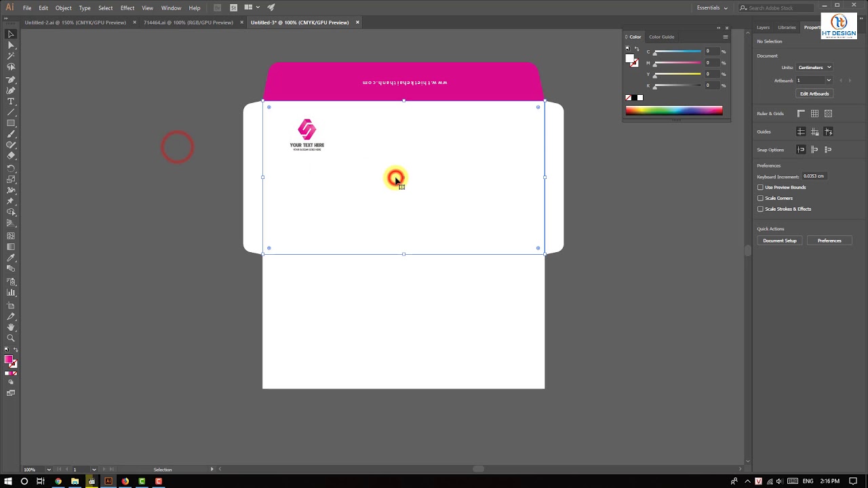Select the Direct Selection tool
868x488 pixels.
point(11,45)
